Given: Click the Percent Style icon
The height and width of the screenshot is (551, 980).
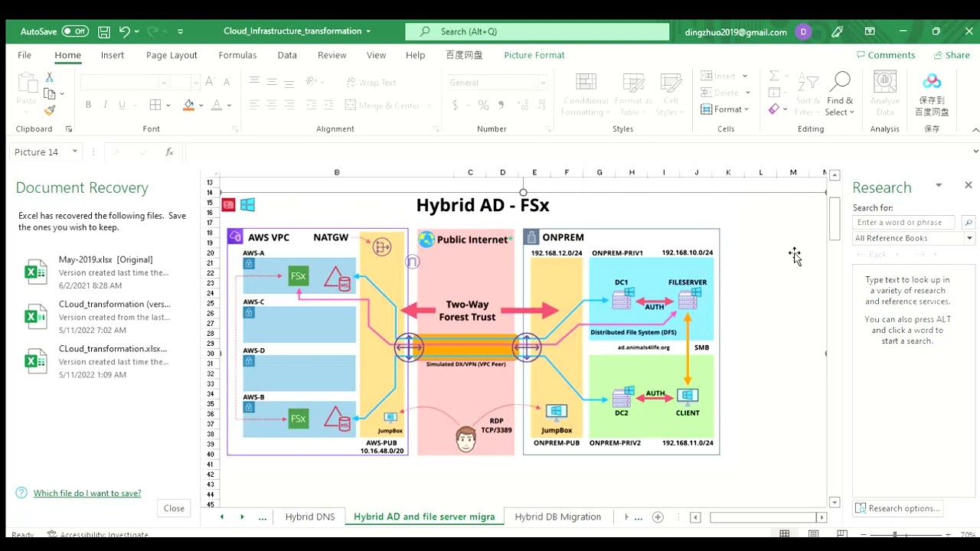Looking at the screenshot, I should click(x=483, y=106).
